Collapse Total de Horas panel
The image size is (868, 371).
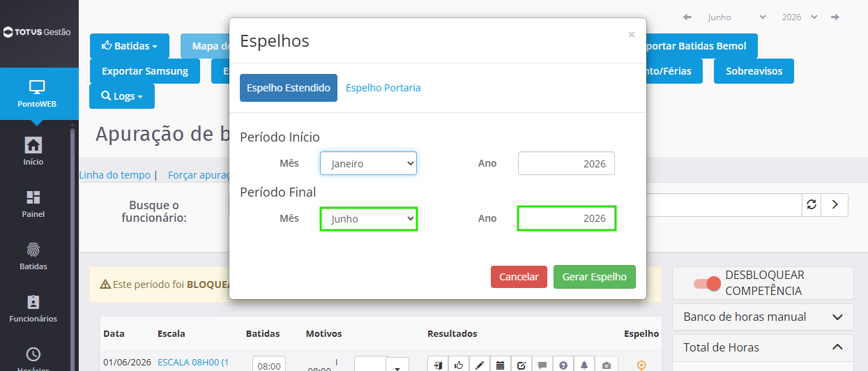763,347
